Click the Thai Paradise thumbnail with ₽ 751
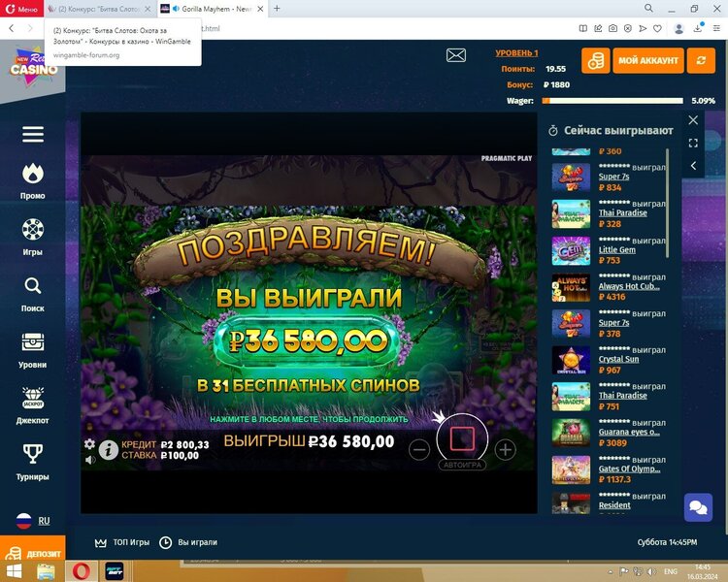This screenshot has width=728, height=582. 571,397
